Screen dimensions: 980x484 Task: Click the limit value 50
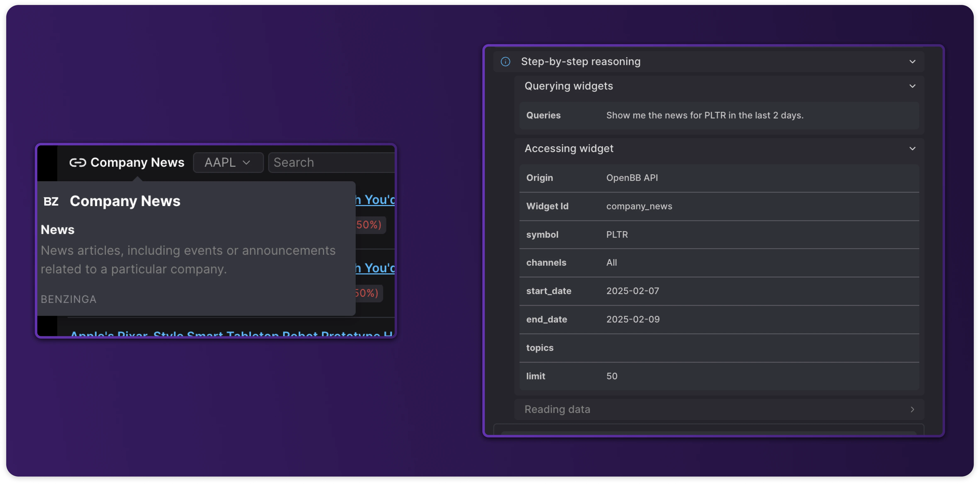pos(611,376)
